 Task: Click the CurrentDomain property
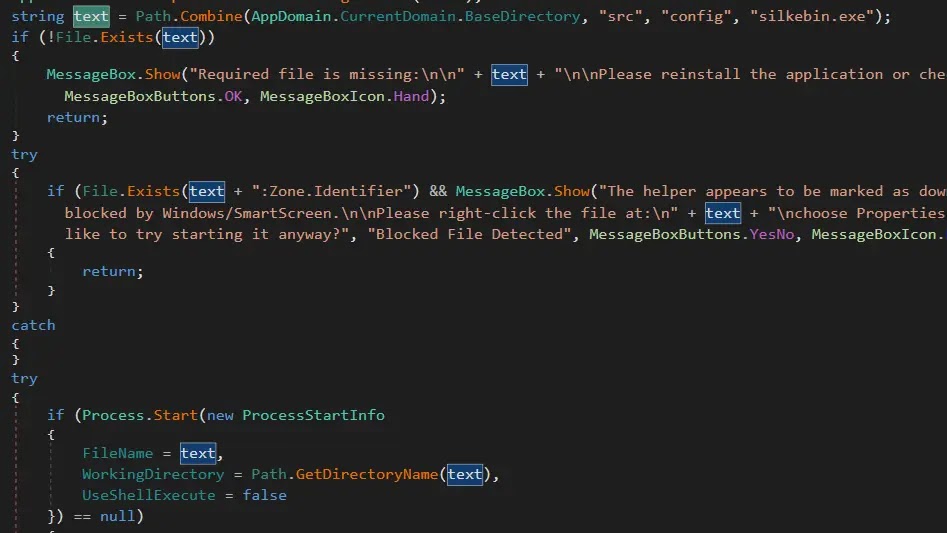[x=398, y=16]
